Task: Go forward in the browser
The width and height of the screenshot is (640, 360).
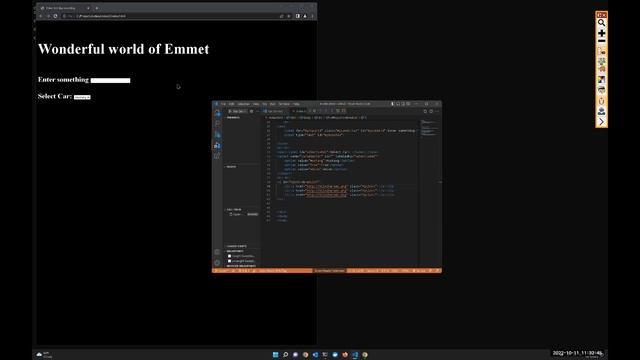Action: click(x=48, y=16)
